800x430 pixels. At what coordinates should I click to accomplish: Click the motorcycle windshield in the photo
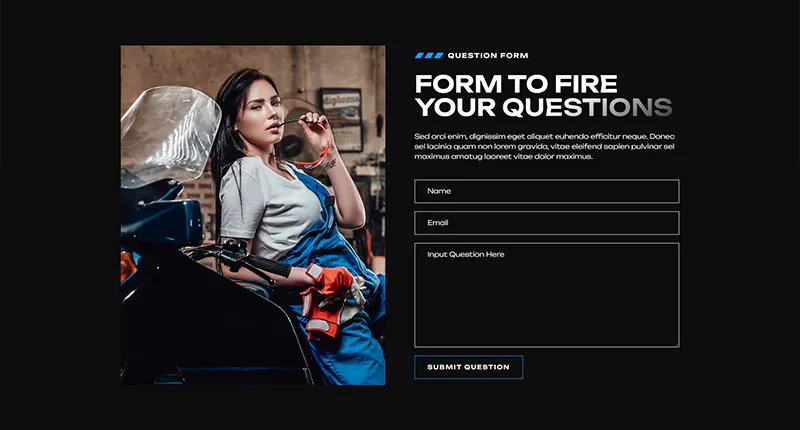point(170,134)
